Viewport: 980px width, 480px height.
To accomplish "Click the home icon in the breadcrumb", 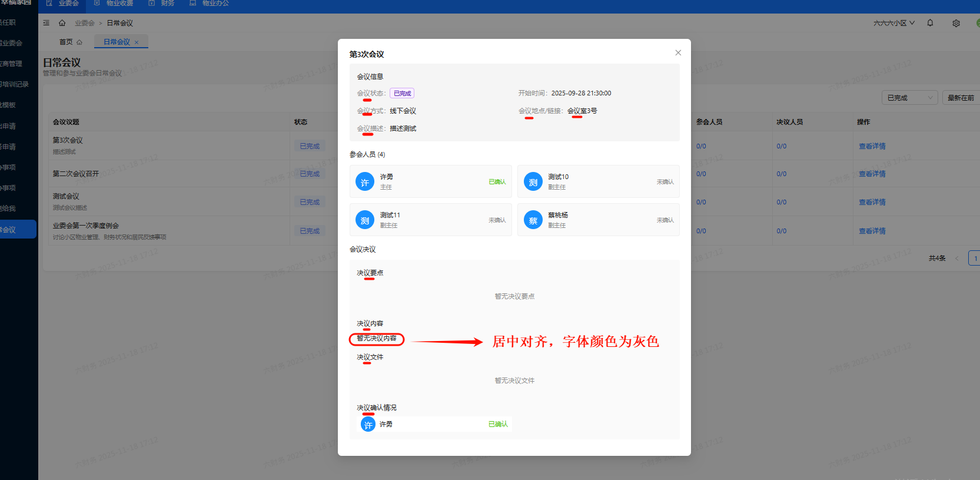I will (x=62, y=23).
